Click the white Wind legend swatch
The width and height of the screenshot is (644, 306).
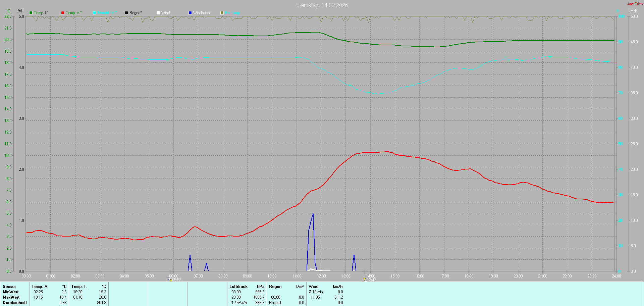[158, 13]
